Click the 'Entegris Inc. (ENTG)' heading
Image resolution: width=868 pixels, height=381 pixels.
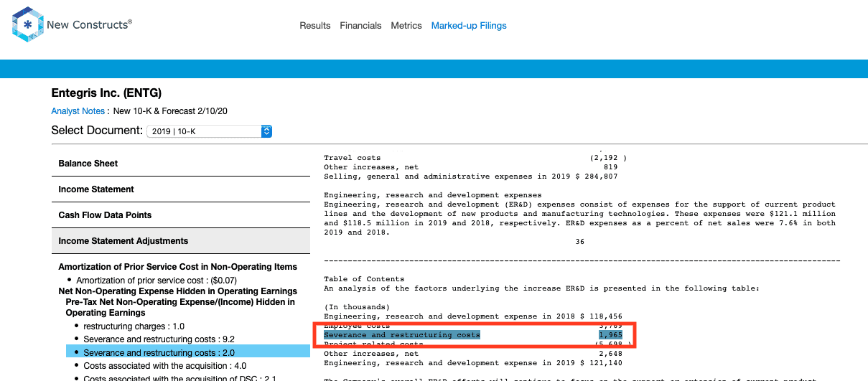pyautogui.click(x=106, y=93)
